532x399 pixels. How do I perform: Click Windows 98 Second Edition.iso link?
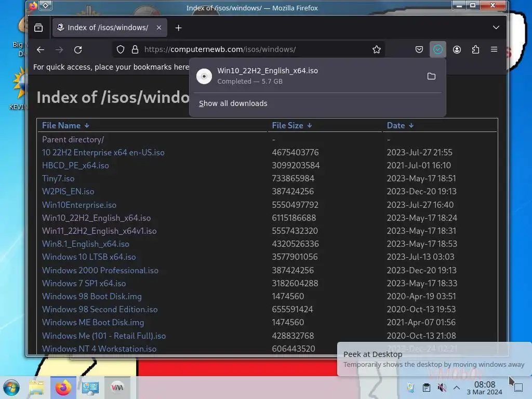click(100, 310)
